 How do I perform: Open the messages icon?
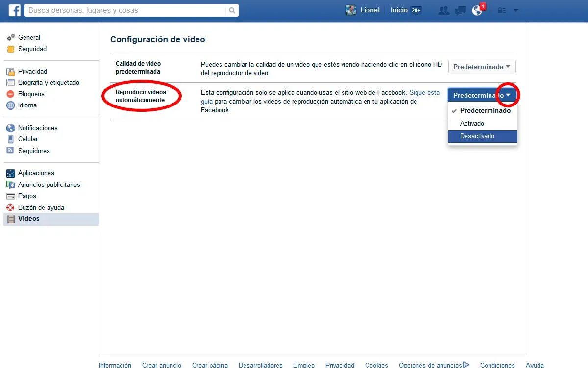point(460,10)
